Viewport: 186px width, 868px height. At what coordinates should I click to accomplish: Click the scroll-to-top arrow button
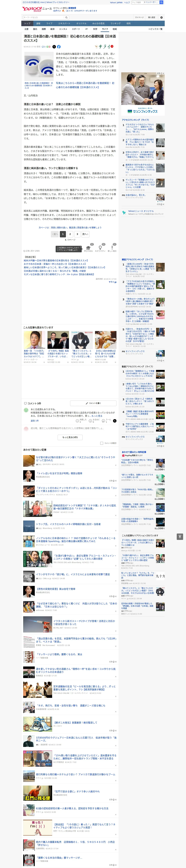[x=180, y=536]
